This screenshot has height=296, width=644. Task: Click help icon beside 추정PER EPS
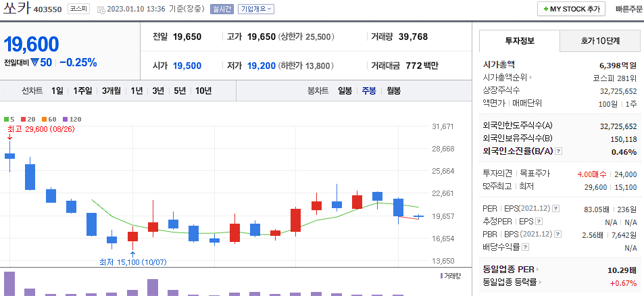pyautogui.click(x=539, y=222)
